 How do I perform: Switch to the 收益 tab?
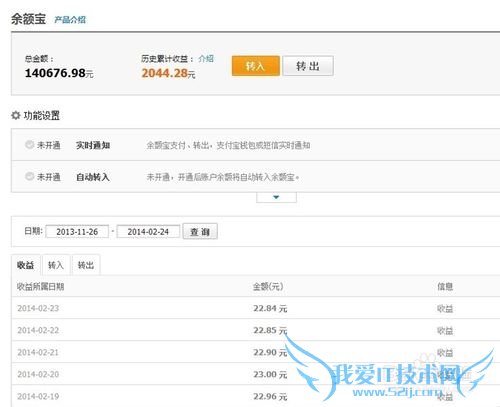[26, 265]
